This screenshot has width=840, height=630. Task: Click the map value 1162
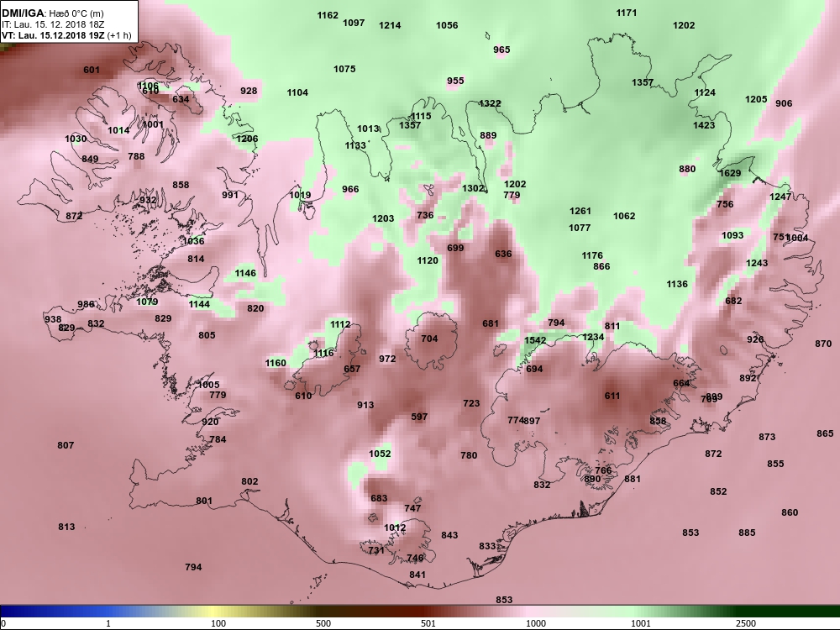point(328,15)
